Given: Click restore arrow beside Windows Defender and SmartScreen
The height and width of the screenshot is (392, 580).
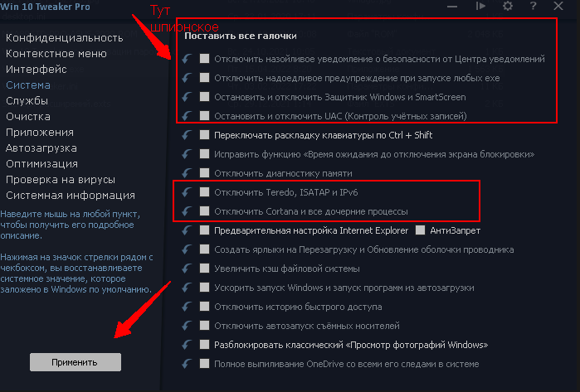Looking at the screenshot, I should pyautogui.click(x=188, y=97).
